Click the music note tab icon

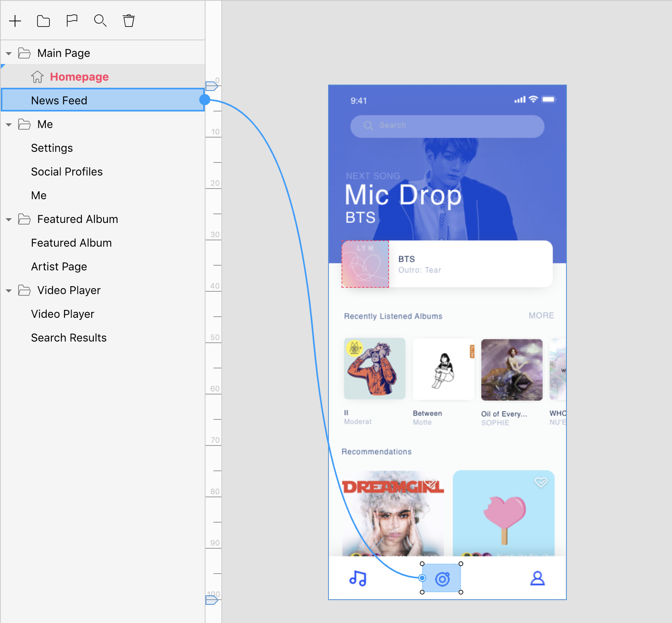click(358, 578)
